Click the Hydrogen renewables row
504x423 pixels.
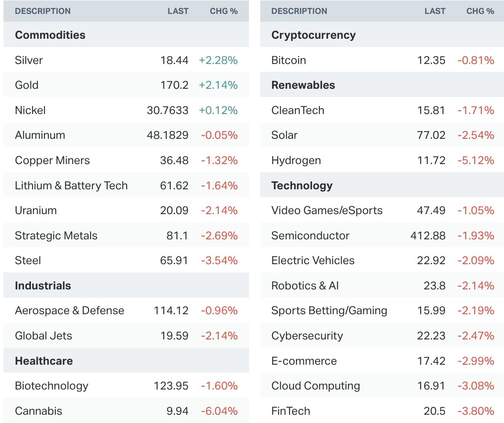pos(296,161)
